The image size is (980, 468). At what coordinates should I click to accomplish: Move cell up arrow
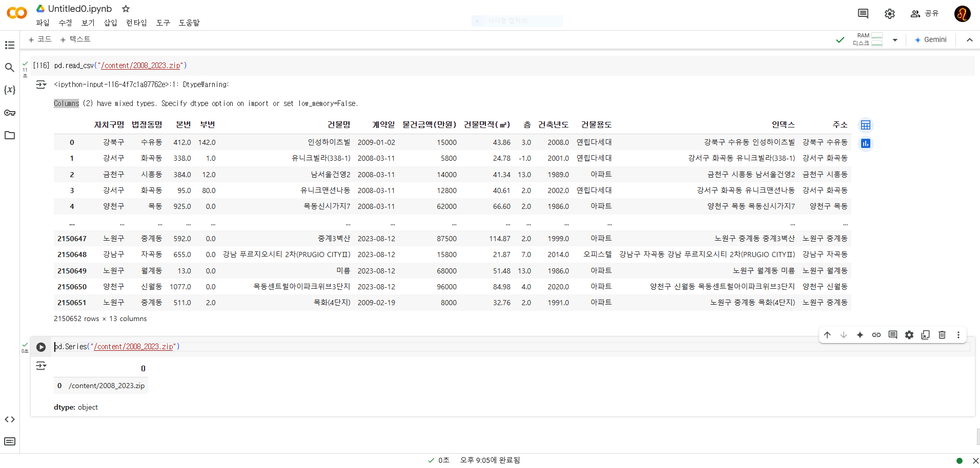point(827,335)
